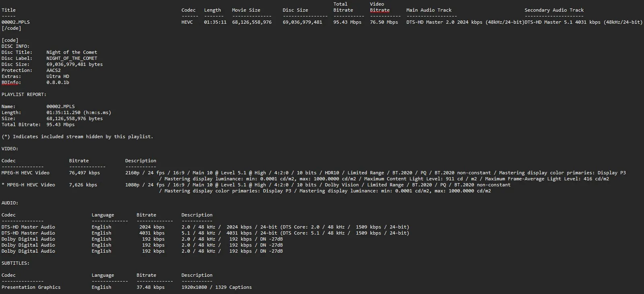Click the SUBTITLES: section heading
This screenshot has height=294, width=644.
coord(15,263)
